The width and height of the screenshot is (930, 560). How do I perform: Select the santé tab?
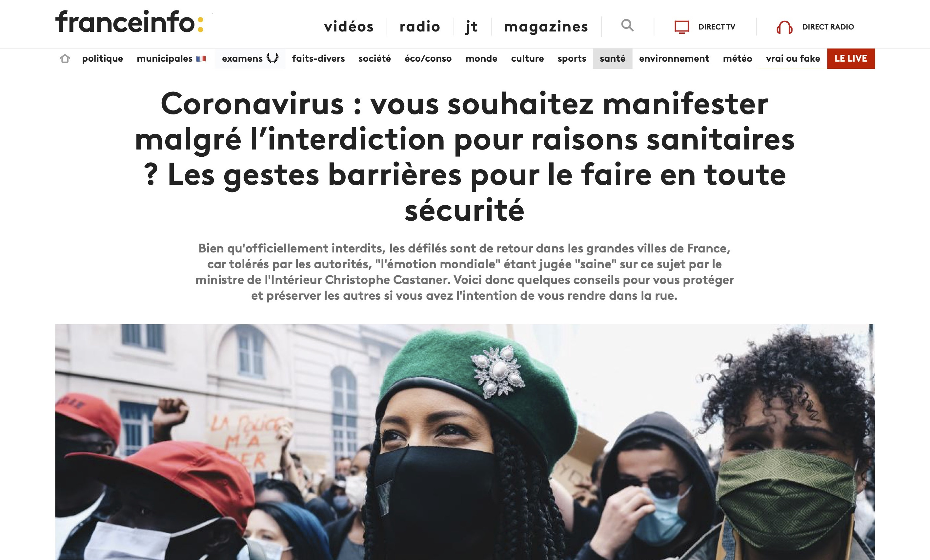pyautogui.click(x=612, y=58)
